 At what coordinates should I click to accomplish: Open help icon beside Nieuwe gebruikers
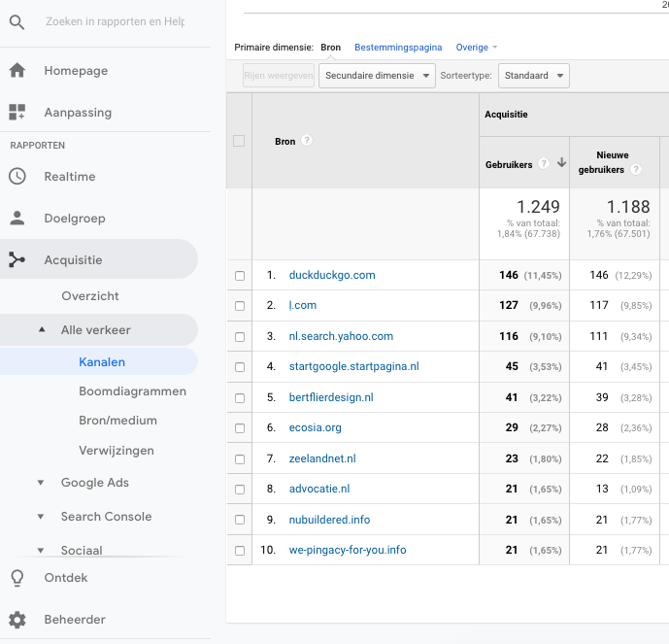636,169
